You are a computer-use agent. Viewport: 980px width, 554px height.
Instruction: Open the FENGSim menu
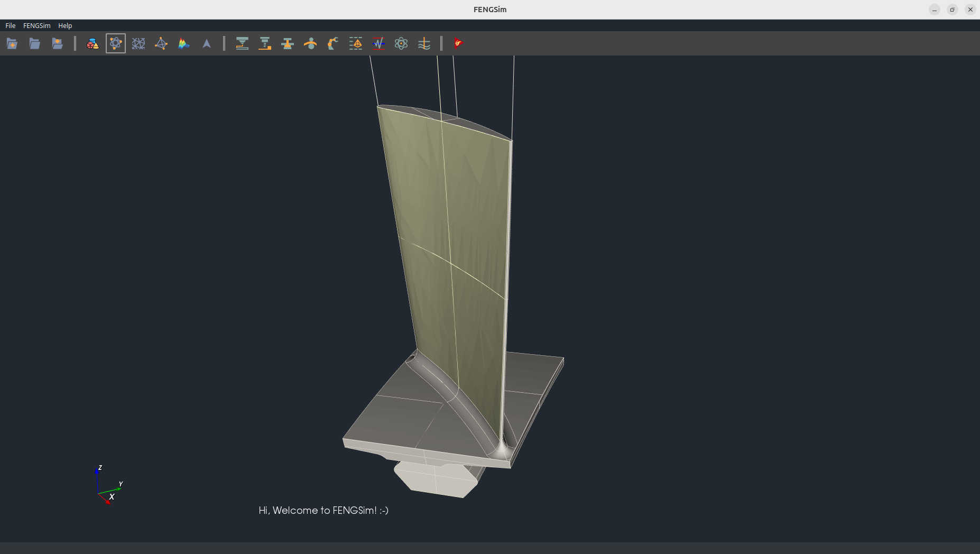pyautogui.click(x=36, y=25)
